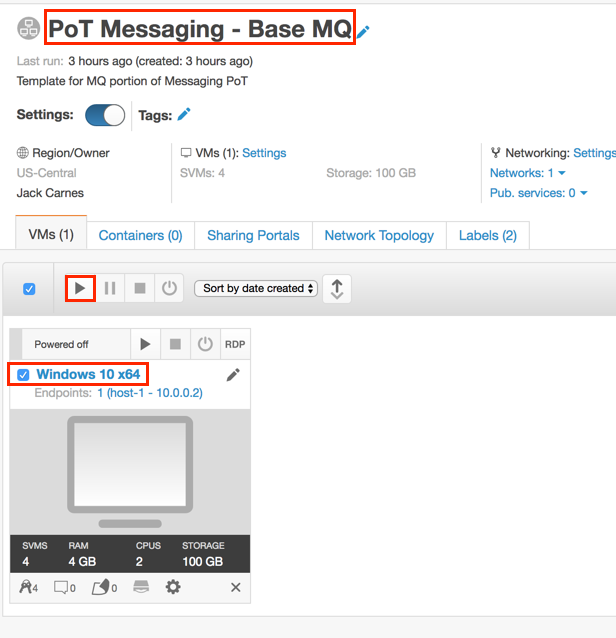Image resolution: width=616 pixels, height=638 pixels.
Task: Open VM settings gear icon
Action: pyautogui.click(x=173, y=587)
